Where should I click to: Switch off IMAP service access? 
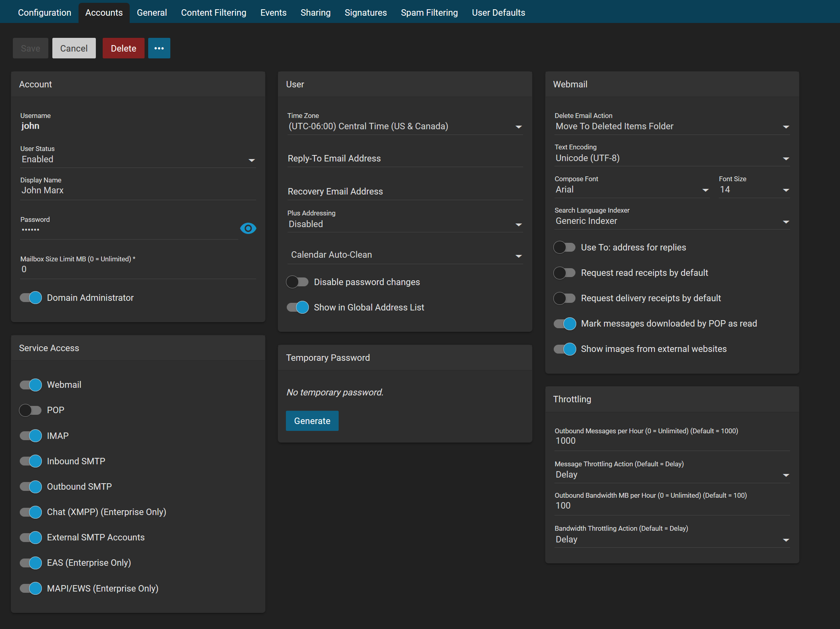[x=31, y=436]
